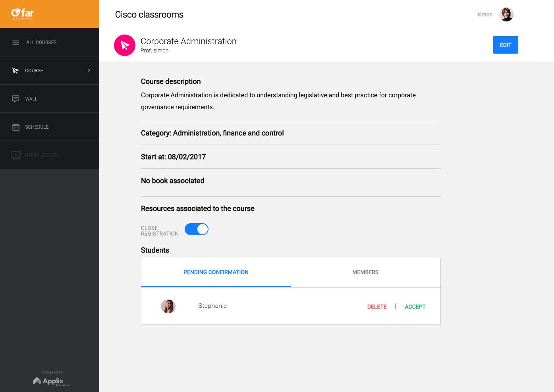
Task: Click the simon username text
Action: click(x=485, y=14)
